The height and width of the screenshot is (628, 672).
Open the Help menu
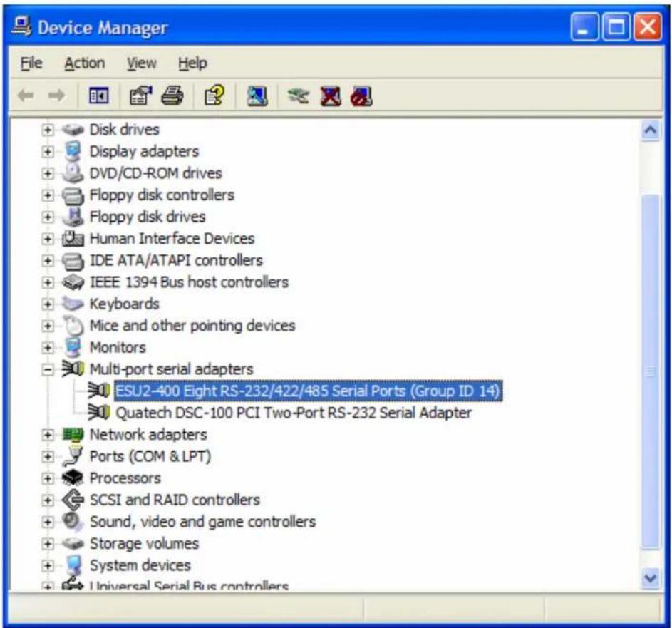192,63
